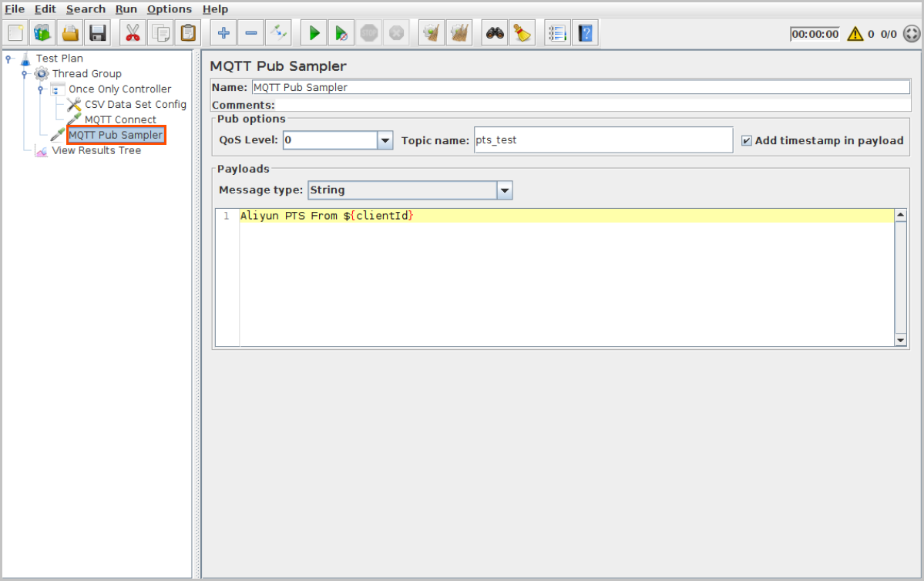The width and height of the screenshot is (924, 581).
Task: Click the 0/0 thread count text
Action: coord(889,34)
